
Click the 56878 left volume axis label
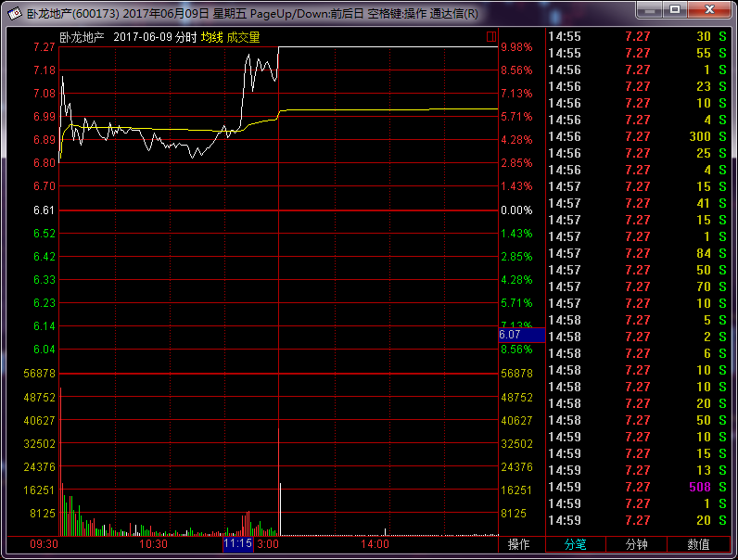(40, 374)
